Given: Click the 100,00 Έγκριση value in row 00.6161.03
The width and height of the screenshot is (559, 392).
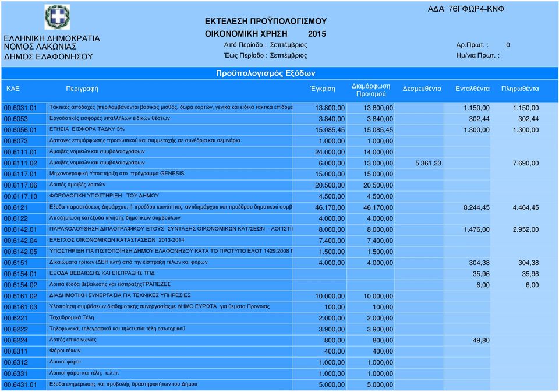Looking at the screenshot, I should pyautogui.click(x=334, y=307).
